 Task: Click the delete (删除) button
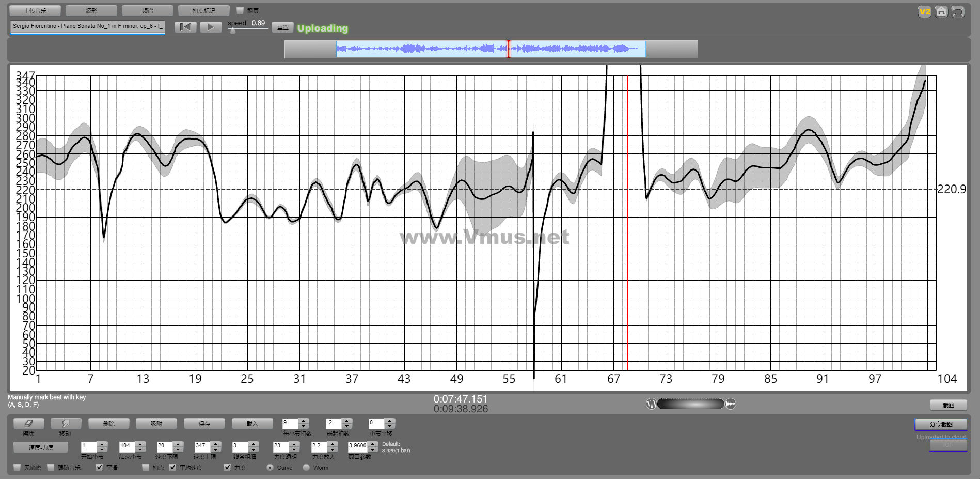109,423
